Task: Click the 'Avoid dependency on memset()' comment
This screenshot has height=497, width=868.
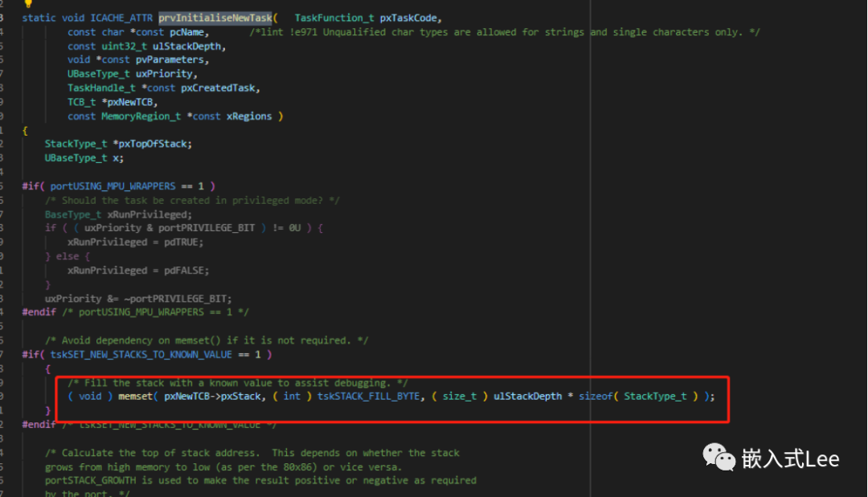Action: point(207,340)
